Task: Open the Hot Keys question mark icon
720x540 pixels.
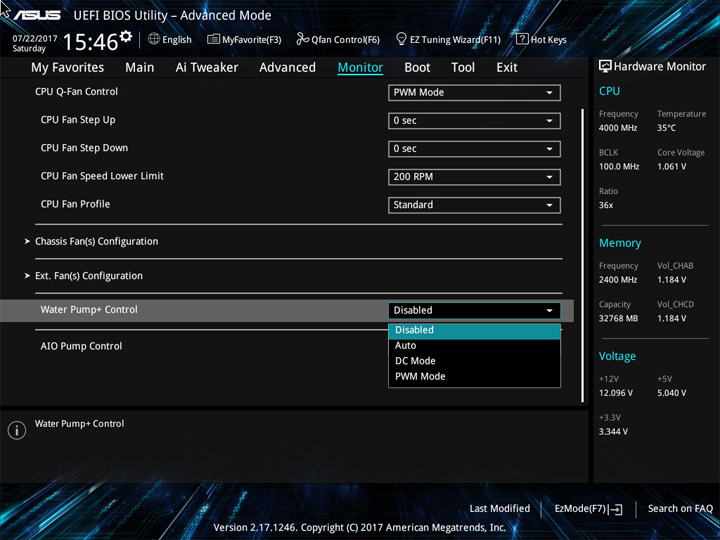Action: coord(522,39)
